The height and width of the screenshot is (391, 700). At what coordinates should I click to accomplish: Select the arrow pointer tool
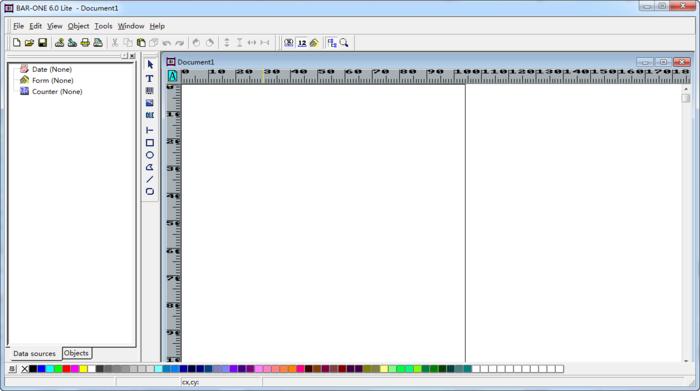coord(150,65)
